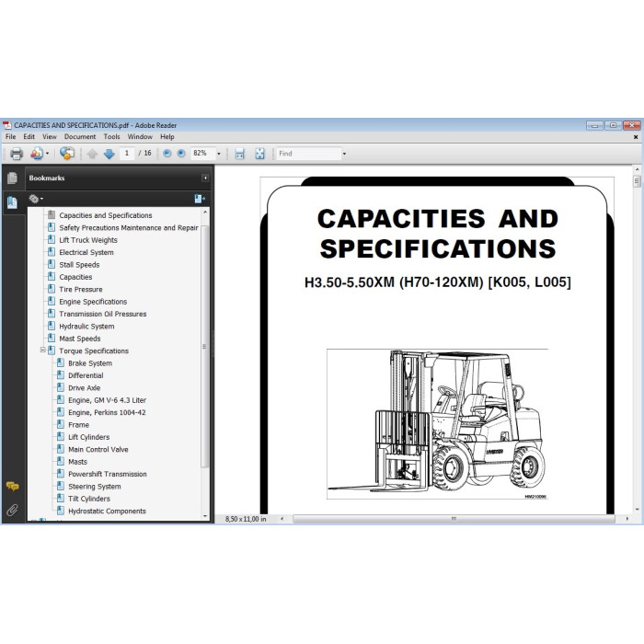Open the Tools menu
The image size is (644, 644).
coord(111,137)
